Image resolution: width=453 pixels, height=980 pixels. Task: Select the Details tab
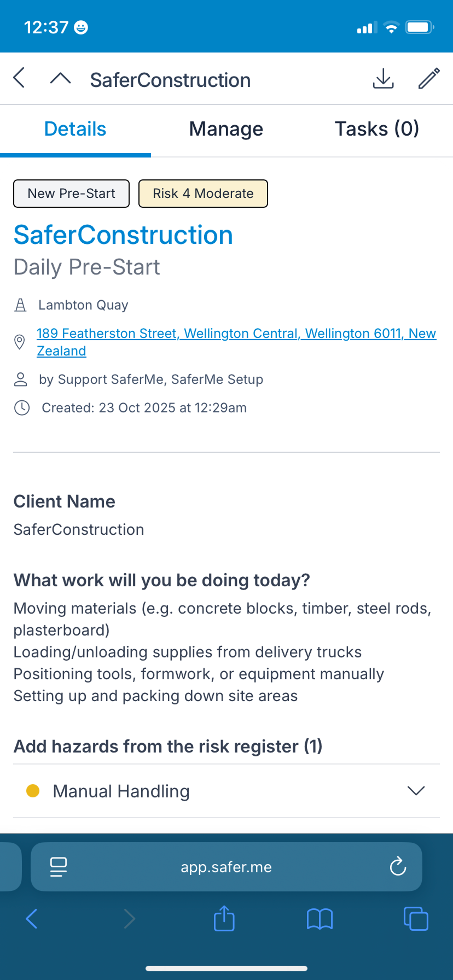coord(75,129)
